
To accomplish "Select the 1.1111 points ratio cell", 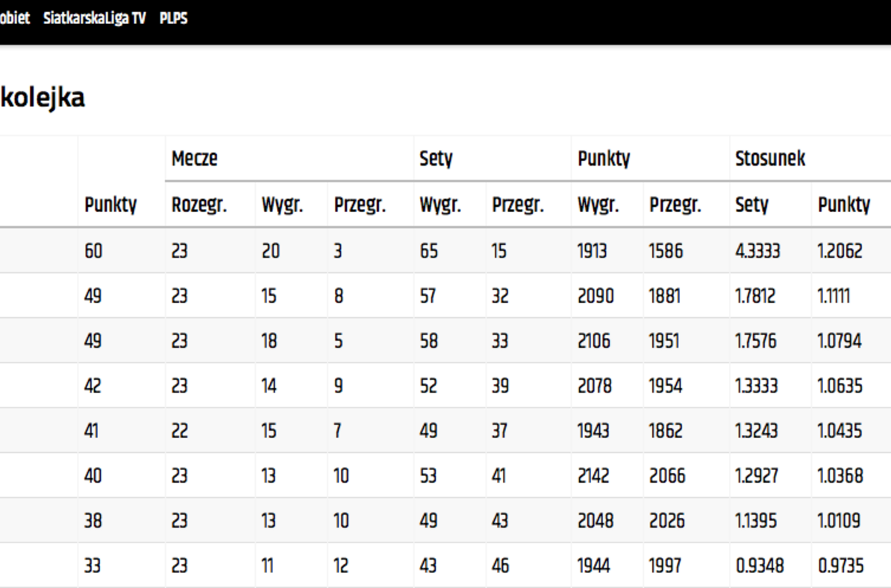I will click(834, 296).
